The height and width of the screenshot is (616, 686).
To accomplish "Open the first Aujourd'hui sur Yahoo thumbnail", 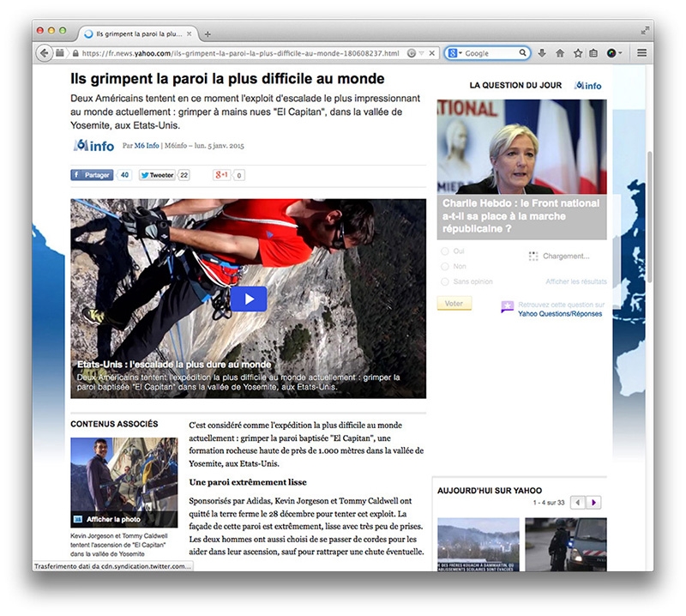I will (x=478, y=545).
